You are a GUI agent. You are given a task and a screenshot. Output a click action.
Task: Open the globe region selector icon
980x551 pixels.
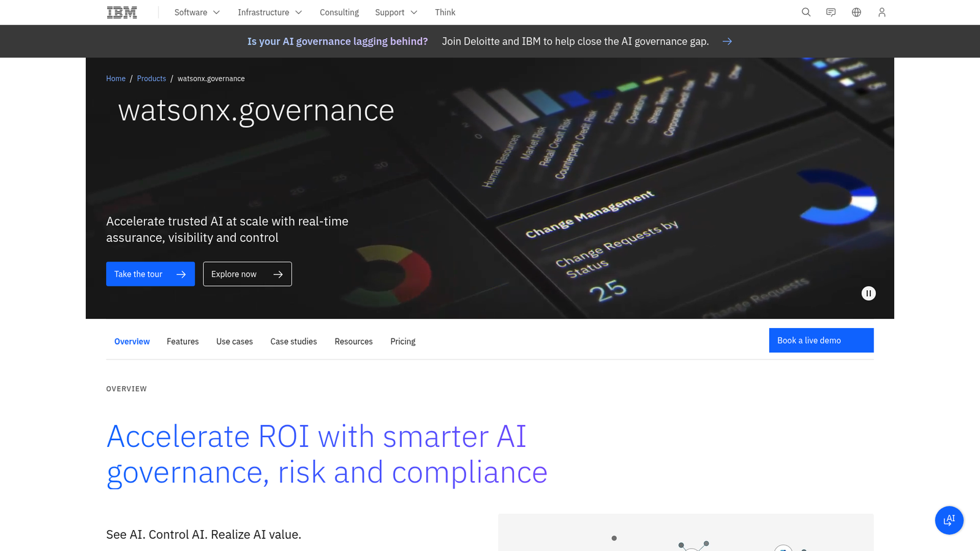tap(856, 12)
